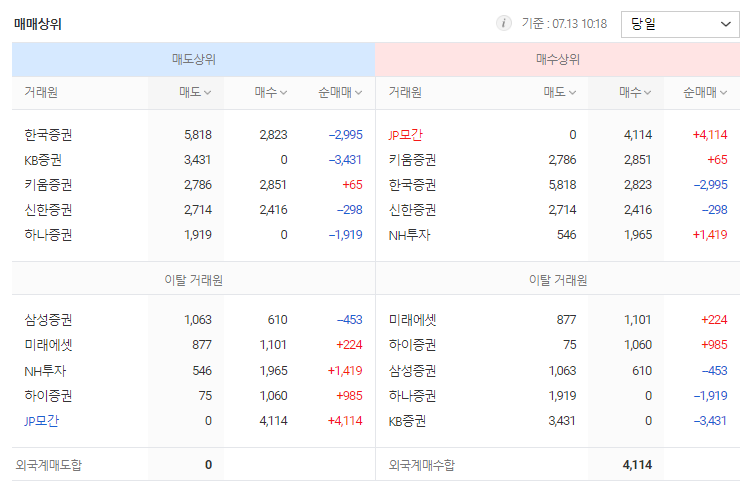Viewport: 749px width, 482px height.
Task: Sort 매도상위 table by 매도 column
Action: tap(195, 92)
